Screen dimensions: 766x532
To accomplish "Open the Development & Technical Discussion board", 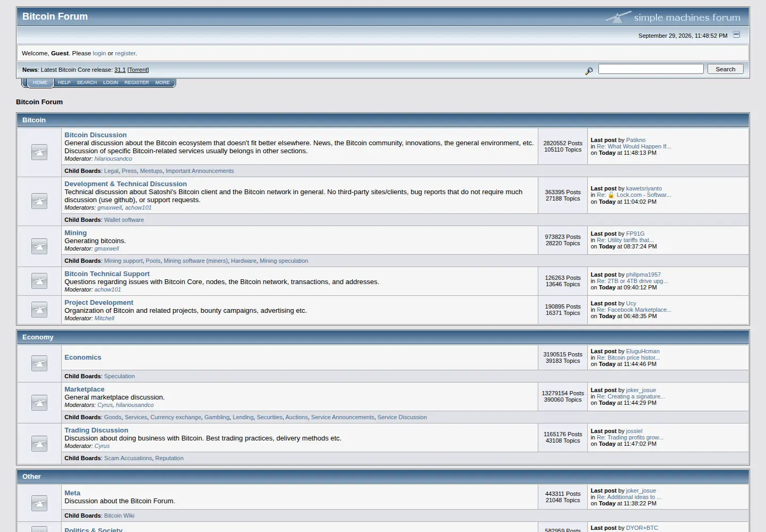I will (x=126, y=184).
